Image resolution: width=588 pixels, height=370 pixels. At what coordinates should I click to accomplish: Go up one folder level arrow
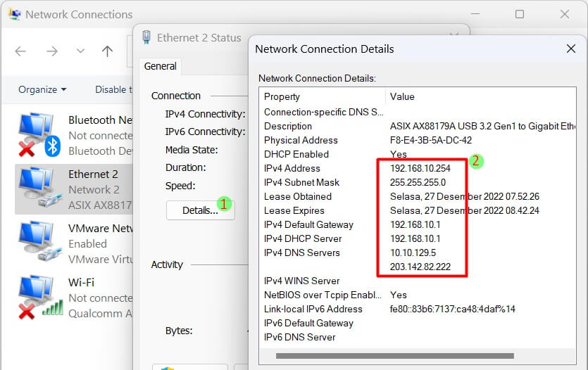(x=107, y=51)
